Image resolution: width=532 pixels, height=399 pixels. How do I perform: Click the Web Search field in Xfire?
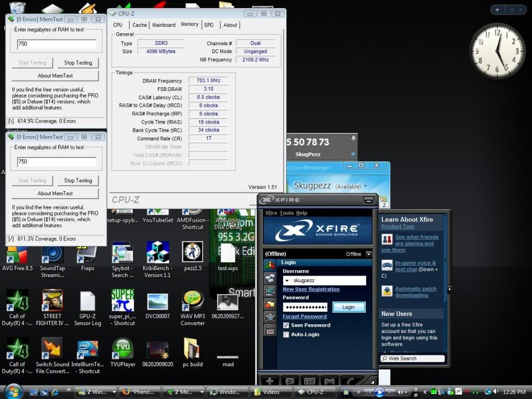pos(413,358)
